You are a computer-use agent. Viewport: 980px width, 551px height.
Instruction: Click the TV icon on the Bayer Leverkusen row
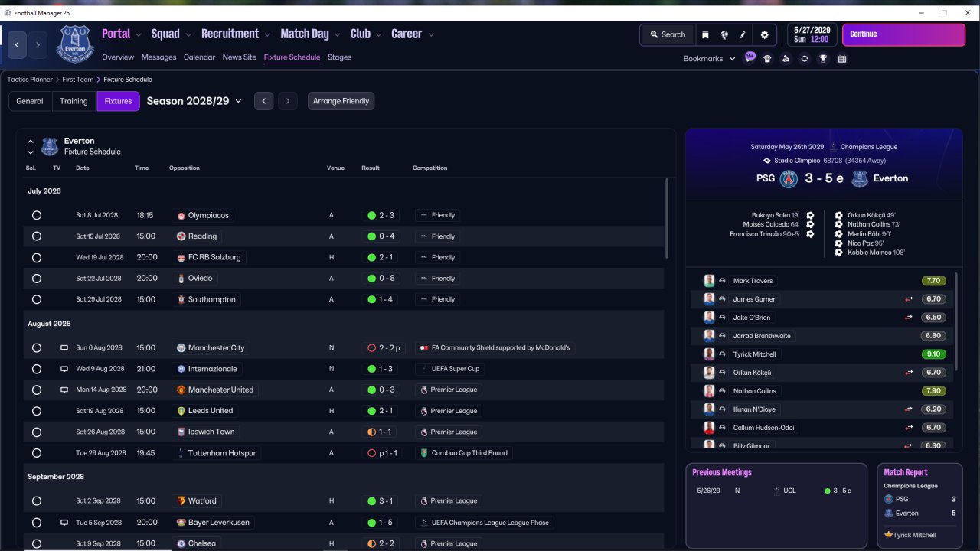point(64,523)
